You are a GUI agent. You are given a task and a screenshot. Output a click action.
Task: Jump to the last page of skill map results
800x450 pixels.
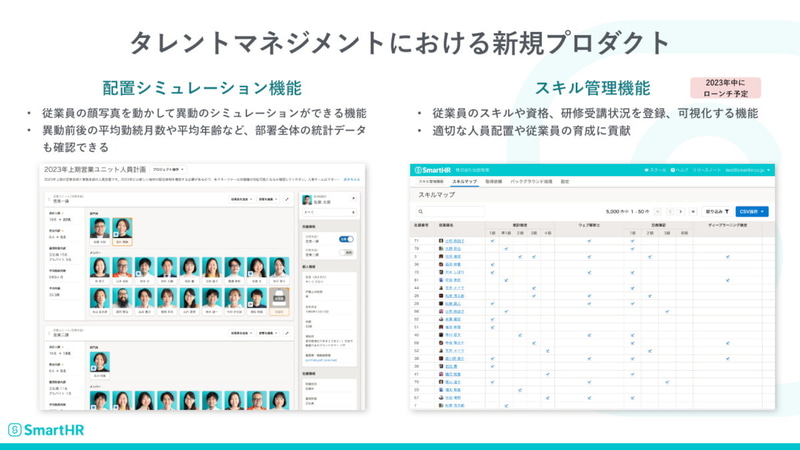pos(693,211)
